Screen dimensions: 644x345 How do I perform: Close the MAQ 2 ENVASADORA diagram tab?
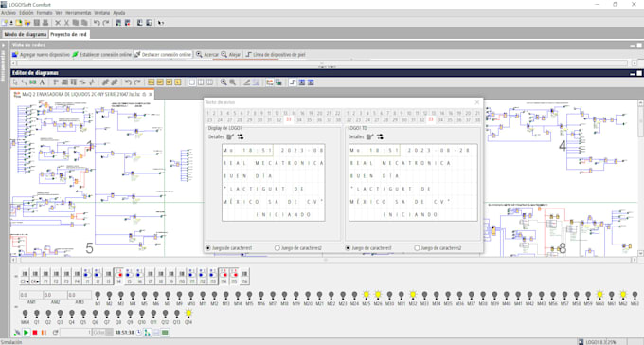click(x=151, y=94)
